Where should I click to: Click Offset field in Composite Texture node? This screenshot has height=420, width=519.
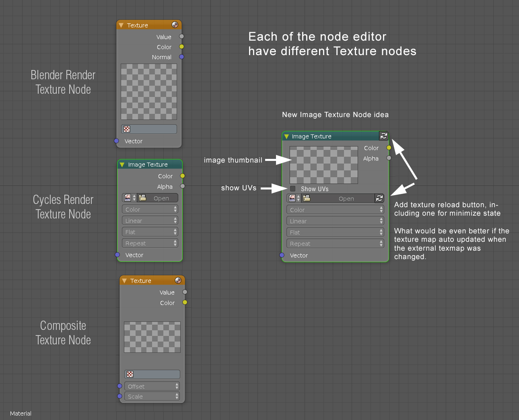(152, 387)
